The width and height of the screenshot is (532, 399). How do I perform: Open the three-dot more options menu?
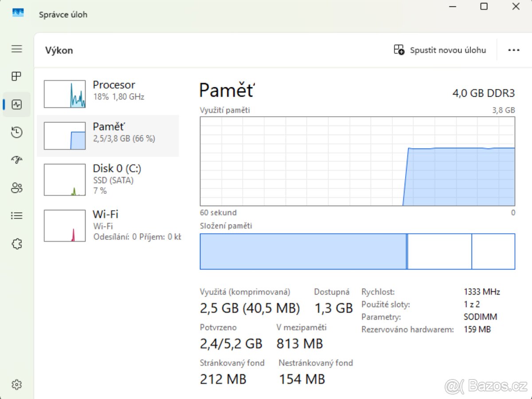coord(513,50)
